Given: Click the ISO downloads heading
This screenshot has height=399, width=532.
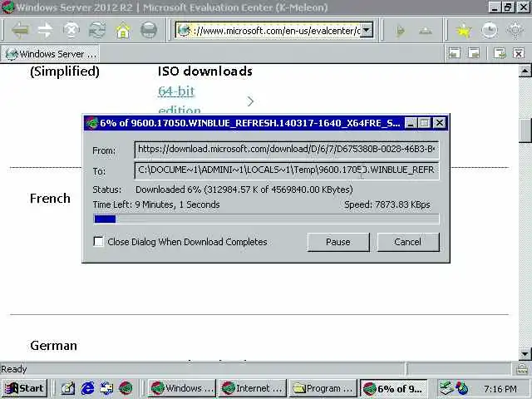Looking at the screenshot, I should pyautogui.click(x=205, y=71).
